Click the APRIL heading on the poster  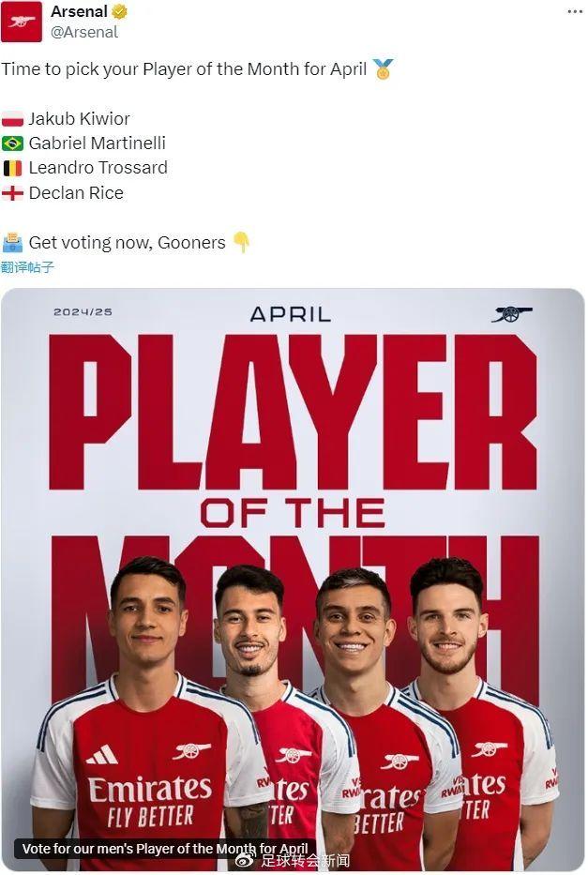click(290, 314)
